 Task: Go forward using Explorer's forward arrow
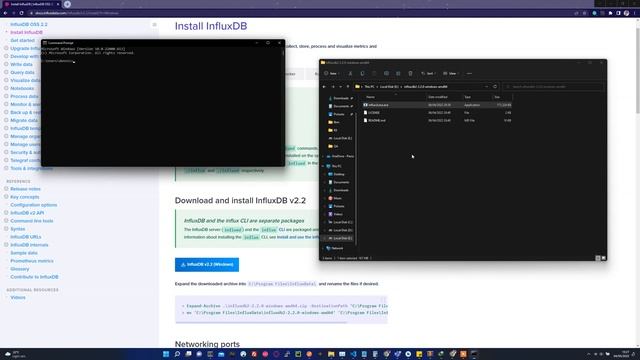click(x=333, y=87)
